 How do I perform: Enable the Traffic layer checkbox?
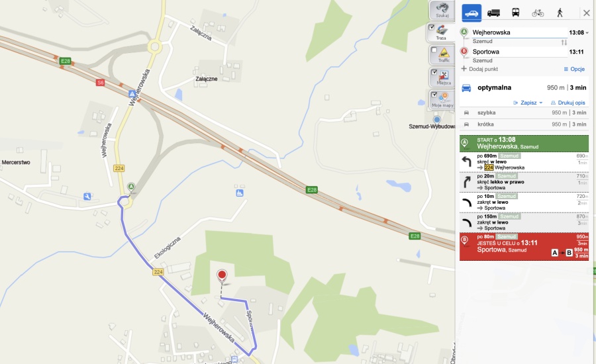pyautogui.click(x=434, y=50)
